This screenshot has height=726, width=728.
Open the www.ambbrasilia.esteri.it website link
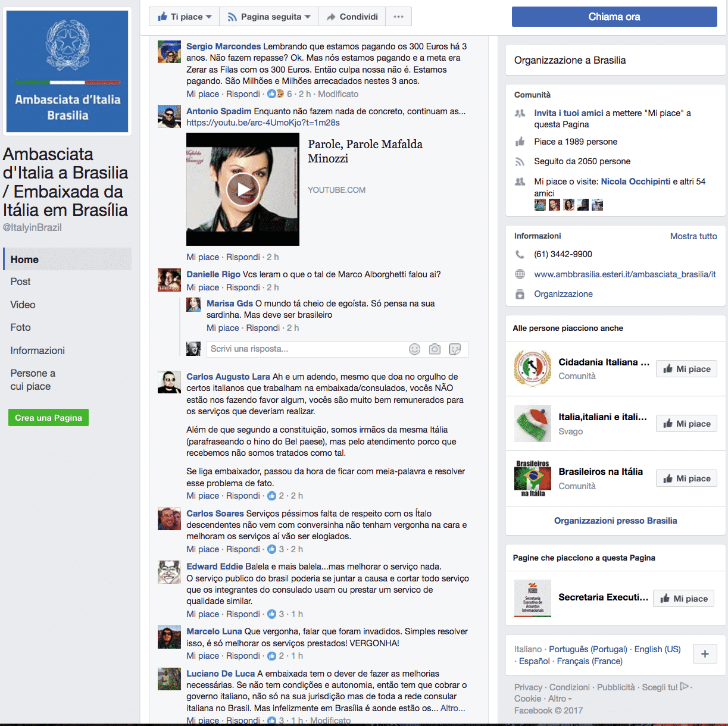point(625,274)
